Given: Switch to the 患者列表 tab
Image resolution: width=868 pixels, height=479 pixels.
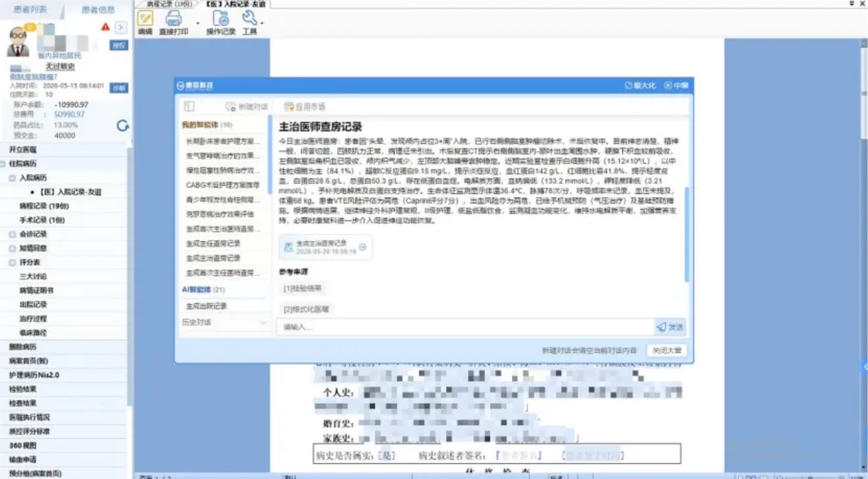Looking at the screenshot, I should coord(30,9).
